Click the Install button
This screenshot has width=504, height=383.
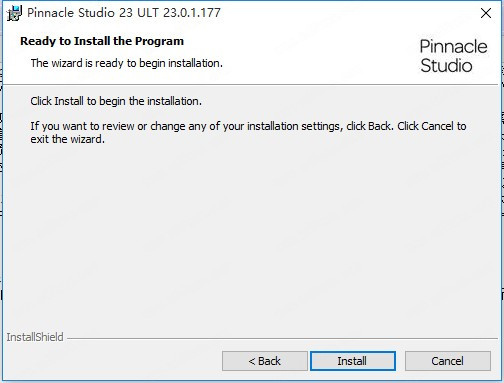click(x=353, y=361)
